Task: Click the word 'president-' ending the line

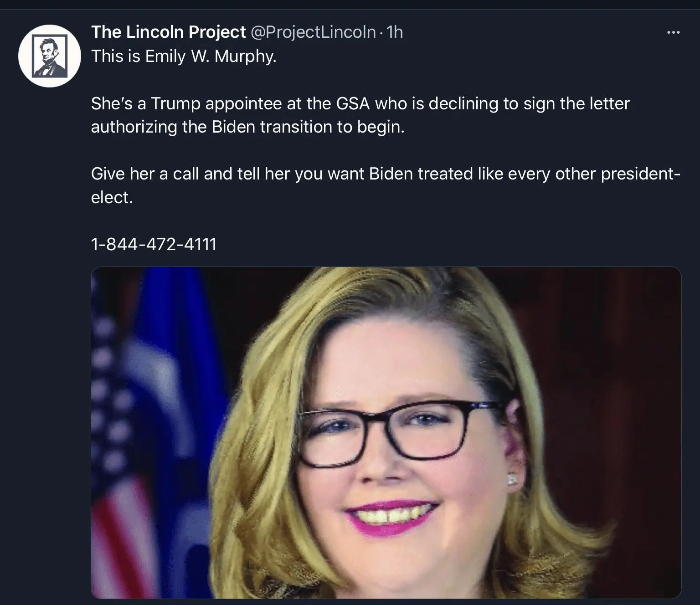Action: click(x=641, y=174)
